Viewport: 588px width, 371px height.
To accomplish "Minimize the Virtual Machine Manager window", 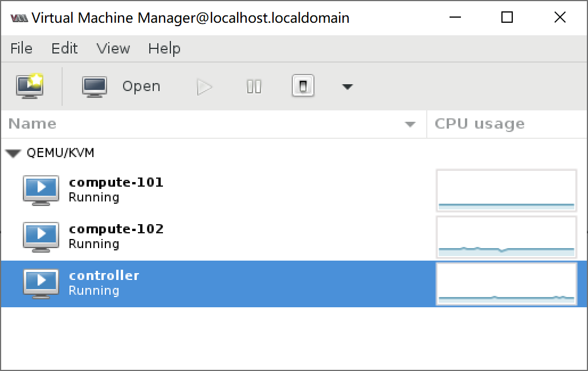I will (x=455, y=17).
